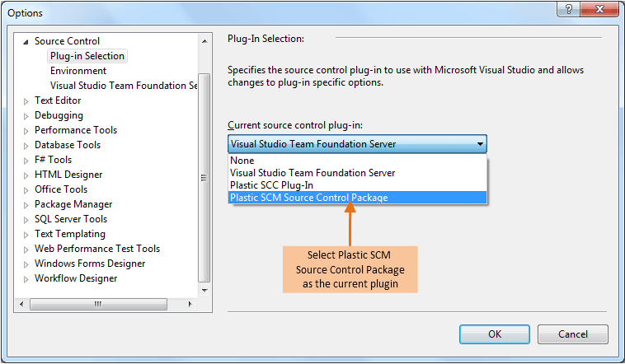This screenshot has height=364, width=625.
Task: Collapse the Source Control tree node
Action: pyautogui.click(x=26, y=42)
